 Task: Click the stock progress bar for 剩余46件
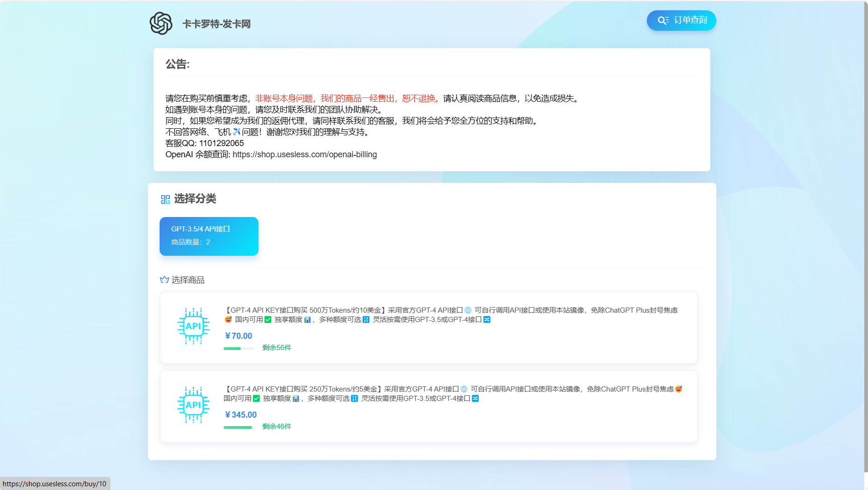(239, 427)
